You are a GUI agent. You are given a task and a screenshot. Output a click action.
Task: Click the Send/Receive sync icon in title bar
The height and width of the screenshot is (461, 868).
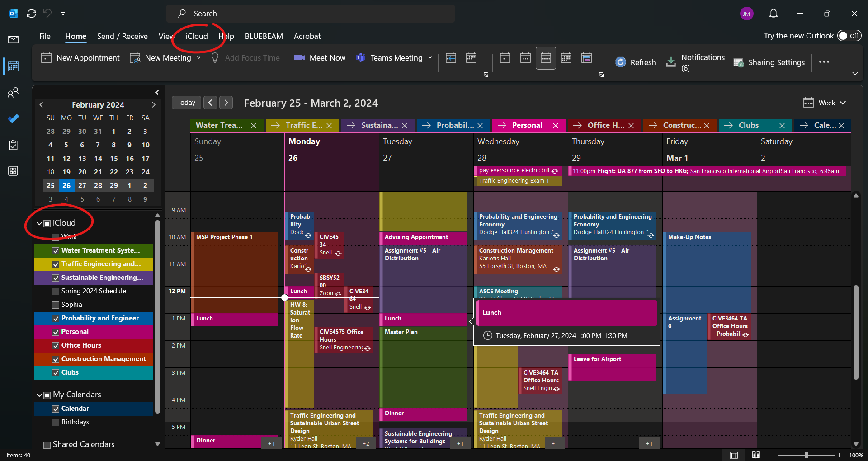tap(32, 14)
